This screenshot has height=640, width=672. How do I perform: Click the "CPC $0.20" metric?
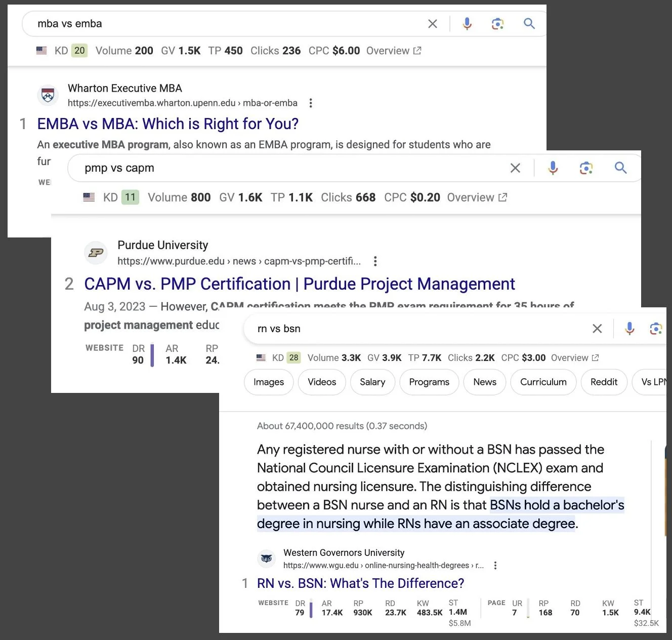pos(412,197)
